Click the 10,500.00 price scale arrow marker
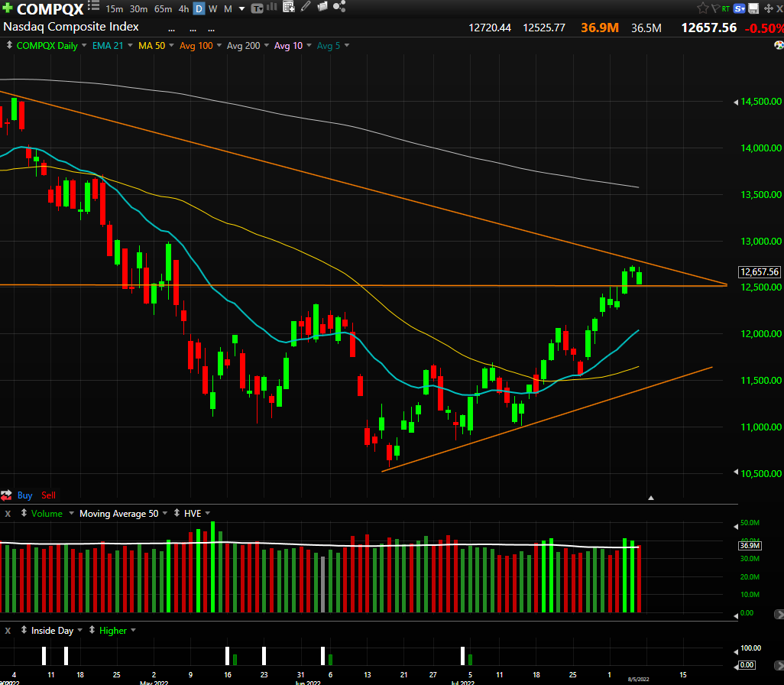 (736, 472)
